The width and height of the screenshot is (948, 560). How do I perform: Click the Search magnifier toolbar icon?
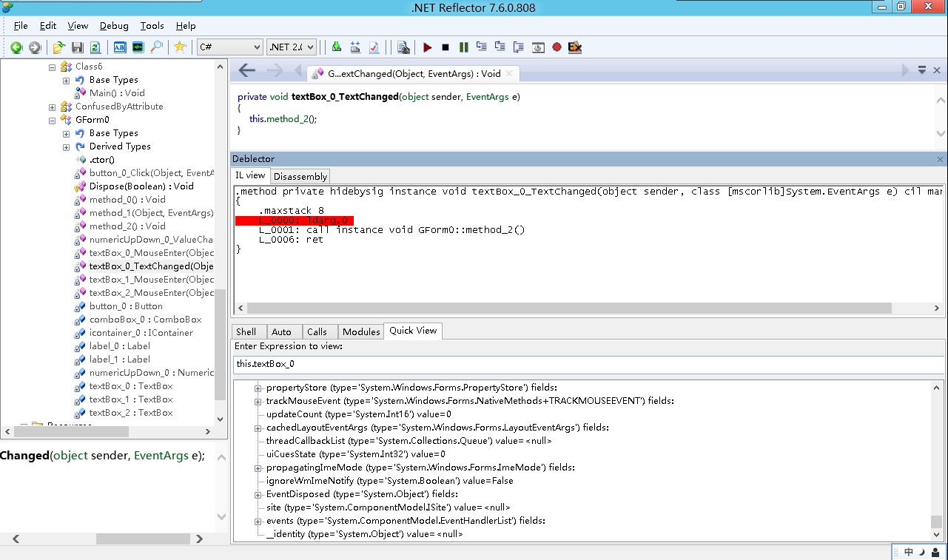point(156,47)
